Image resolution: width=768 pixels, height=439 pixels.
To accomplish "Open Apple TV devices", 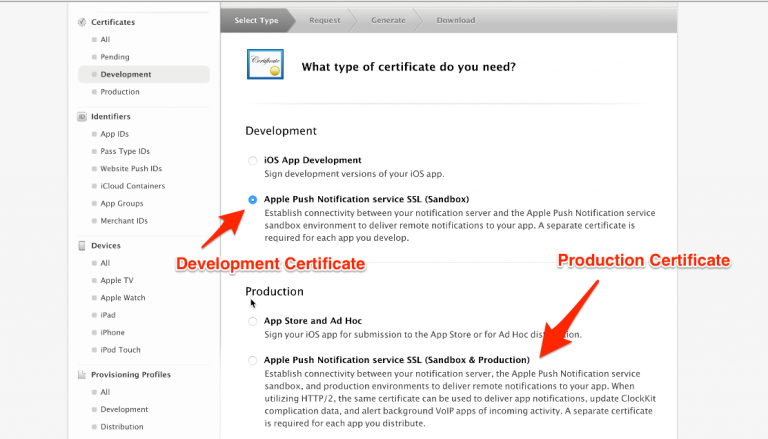I will pyautogui.click(x=117, y=280).
